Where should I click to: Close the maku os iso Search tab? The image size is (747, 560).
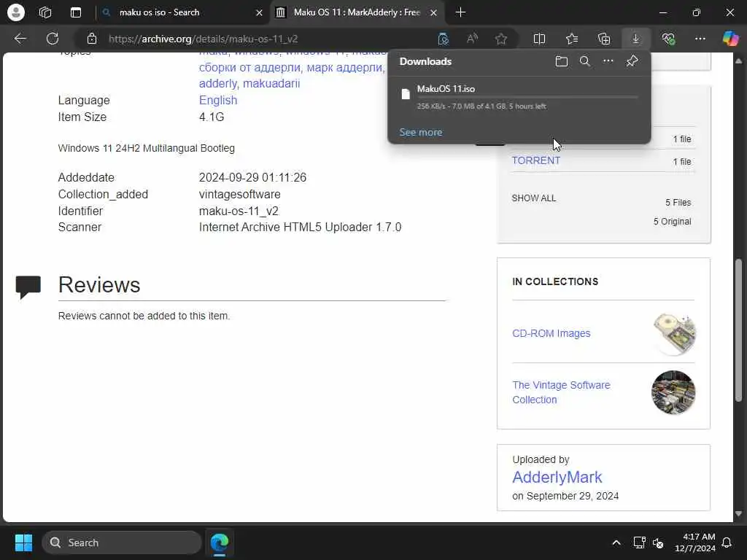(x=259, y=13)
